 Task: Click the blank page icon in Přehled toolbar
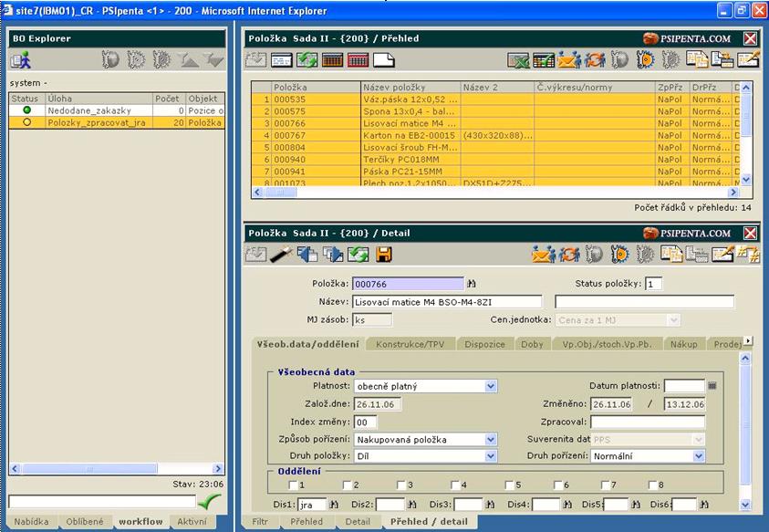[383, 60]
